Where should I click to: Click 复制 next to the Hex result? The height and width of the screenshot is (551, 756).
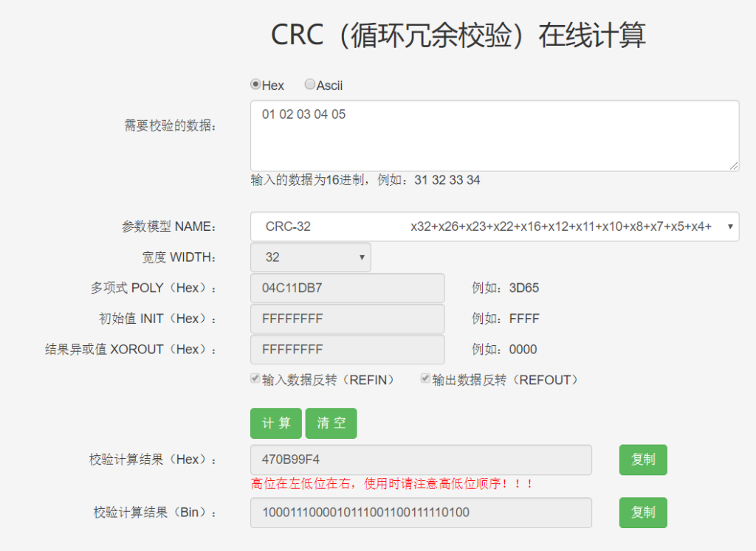642,460
